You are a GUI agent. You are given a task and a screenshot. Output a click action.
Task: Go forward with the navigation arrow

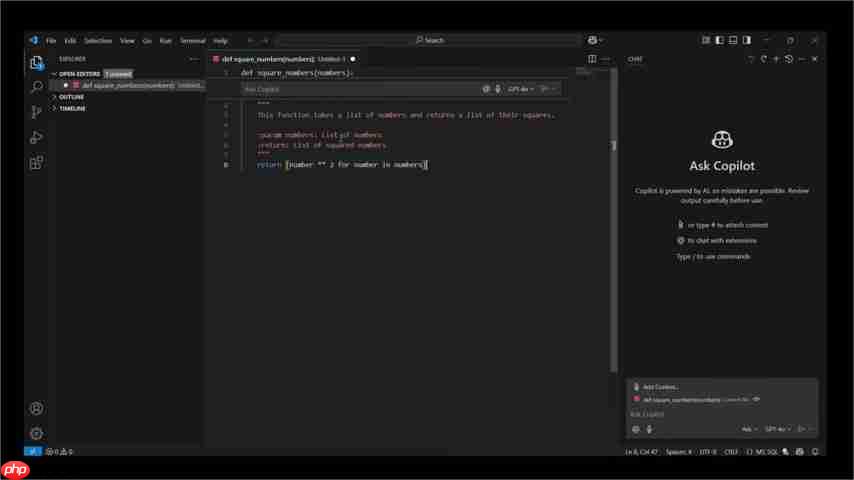pyautogui.click(x=265, y=40)
